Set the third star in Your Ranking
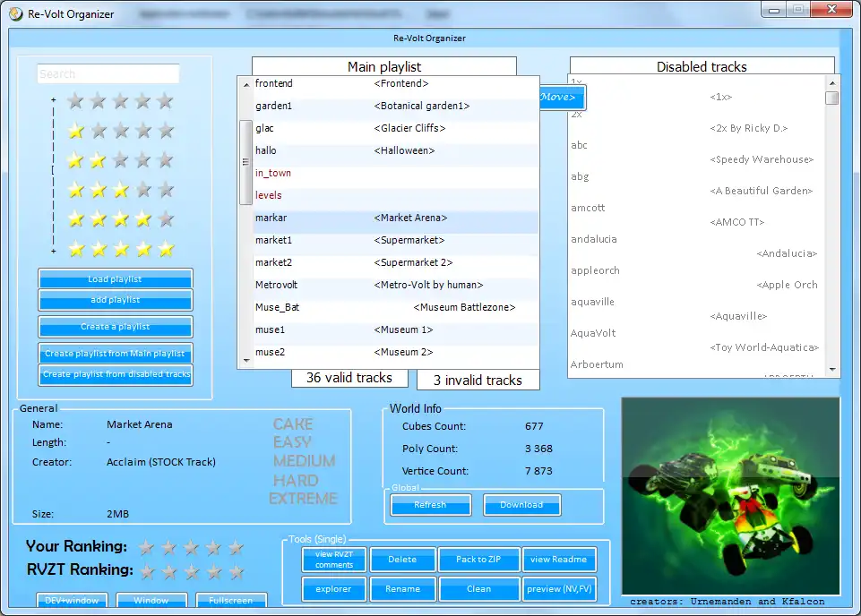 (x=191, y=547)
